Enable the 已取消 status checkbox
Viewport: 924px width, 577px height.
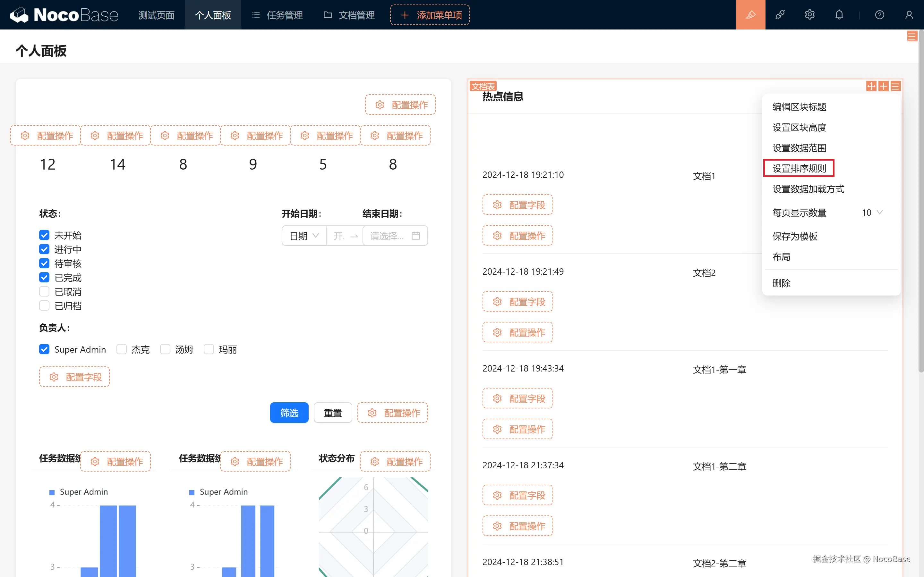click(44, 292)
